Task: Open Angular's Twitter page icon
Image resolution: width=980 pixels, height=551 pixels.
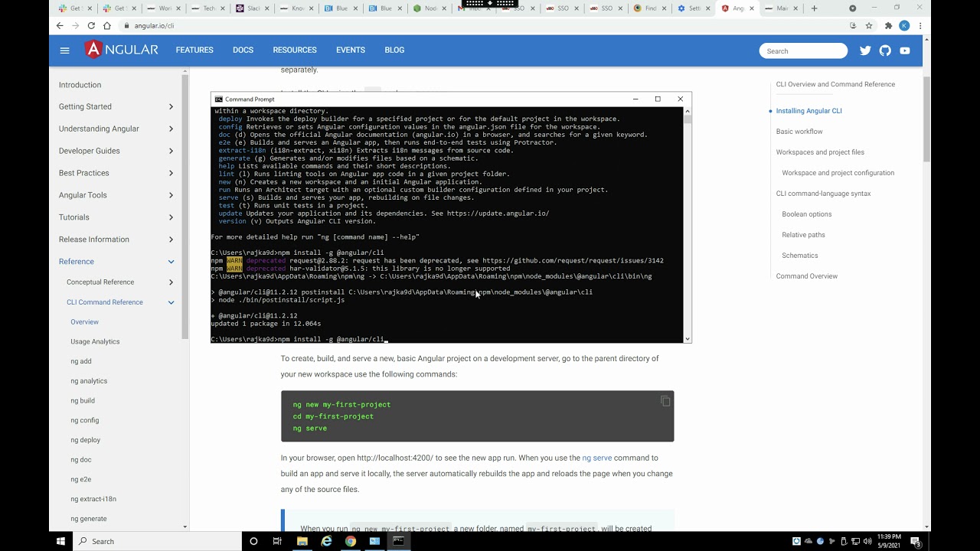Action: click(865, 51)
